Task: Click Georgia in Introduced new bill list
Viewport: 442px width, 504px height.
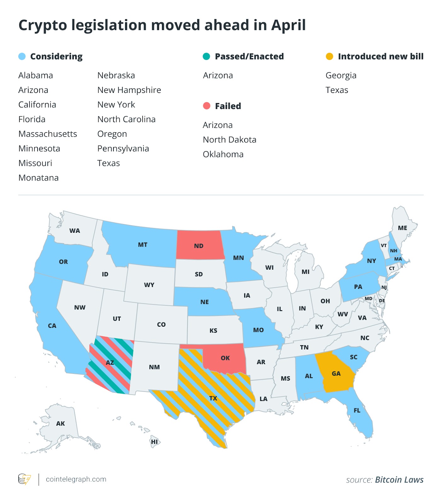Action: click(341, 76)
